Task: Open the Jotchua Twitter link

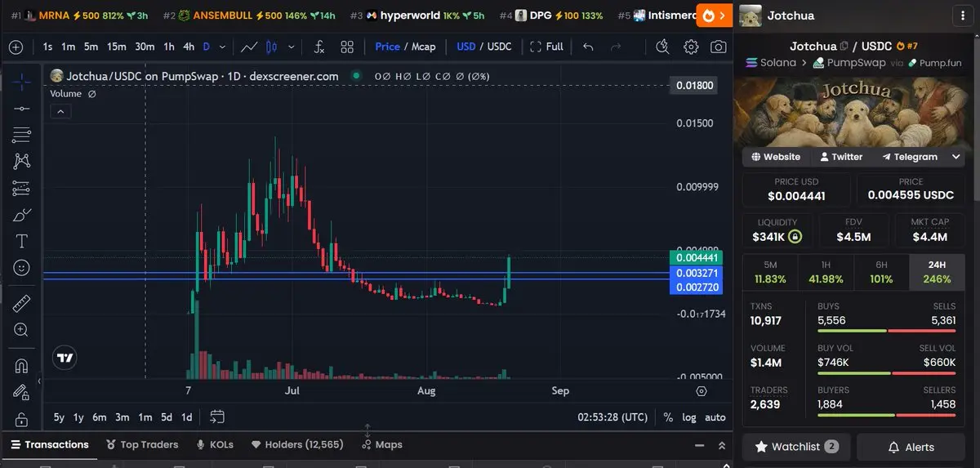Action: (x=841, y=157)
